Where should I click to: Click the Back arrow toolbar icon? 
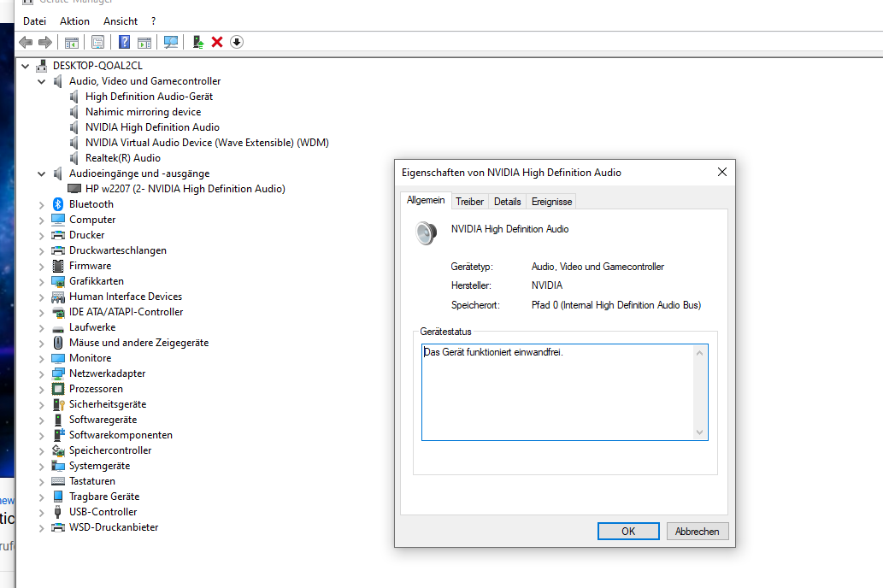26,42
